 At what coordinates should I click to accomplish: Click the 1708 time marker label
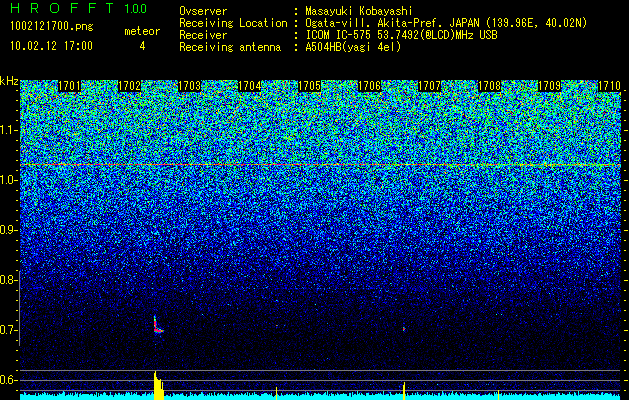[x=490, y=86]
